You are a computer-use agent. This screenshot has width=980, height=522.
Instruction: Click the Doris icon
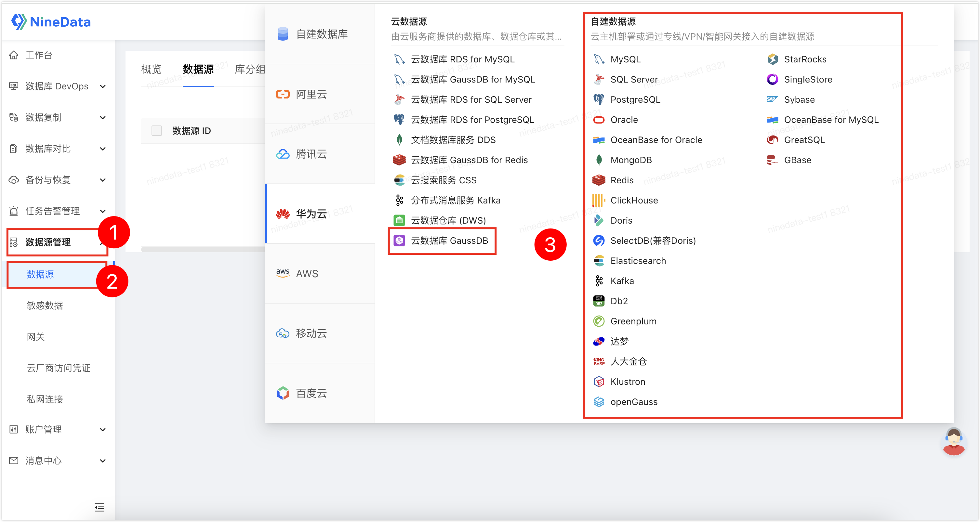click(599, 220)
